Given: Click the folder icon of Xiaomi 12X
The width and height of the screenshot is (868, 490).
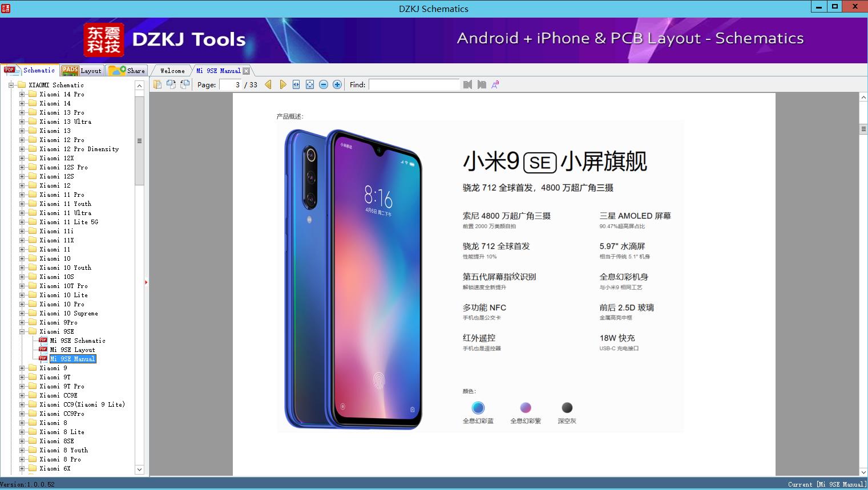Looking at the screenshot, I should [x=33, y=158].
